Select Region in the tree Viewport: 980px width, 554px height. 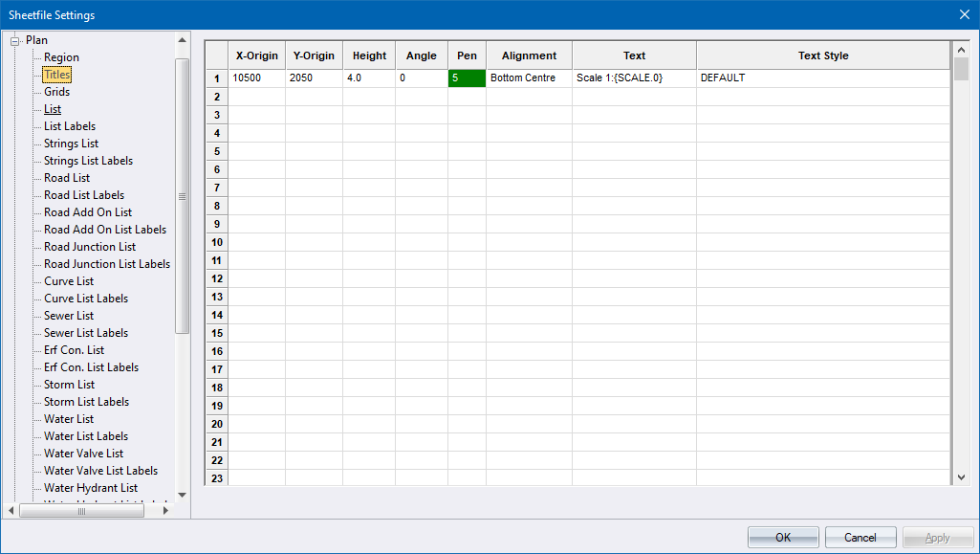61,57
